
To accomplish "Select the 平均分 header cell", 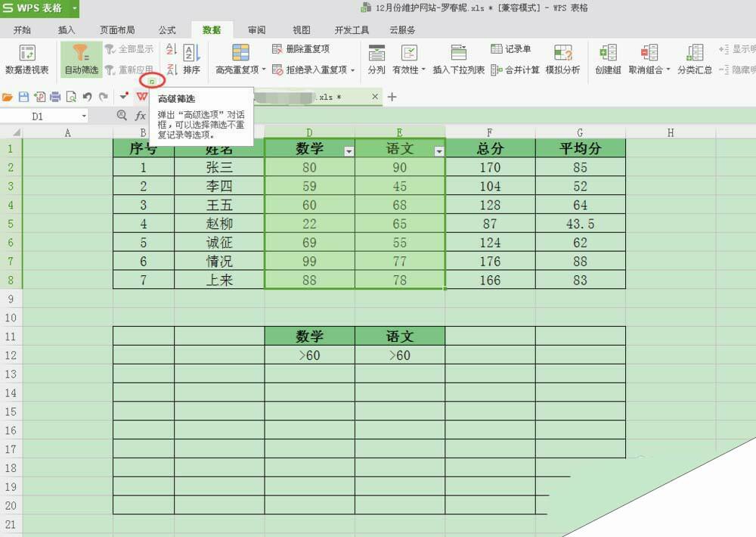I will [580, 148].
